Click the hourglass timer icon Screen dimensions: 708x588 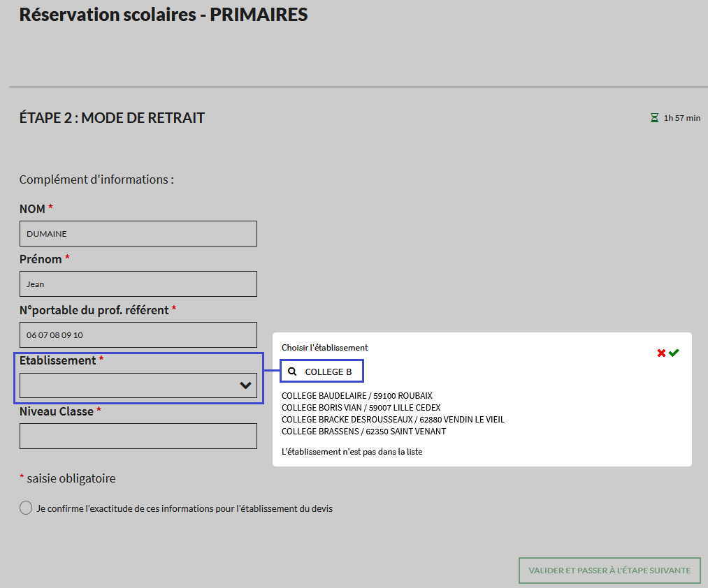click(x=654, y=118)
